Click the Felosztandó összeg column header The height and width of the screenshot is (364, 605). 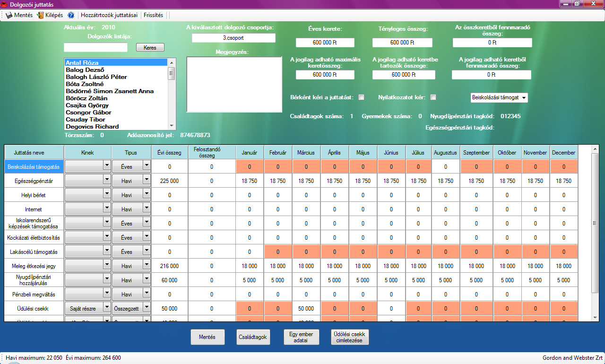click(212, 152)
